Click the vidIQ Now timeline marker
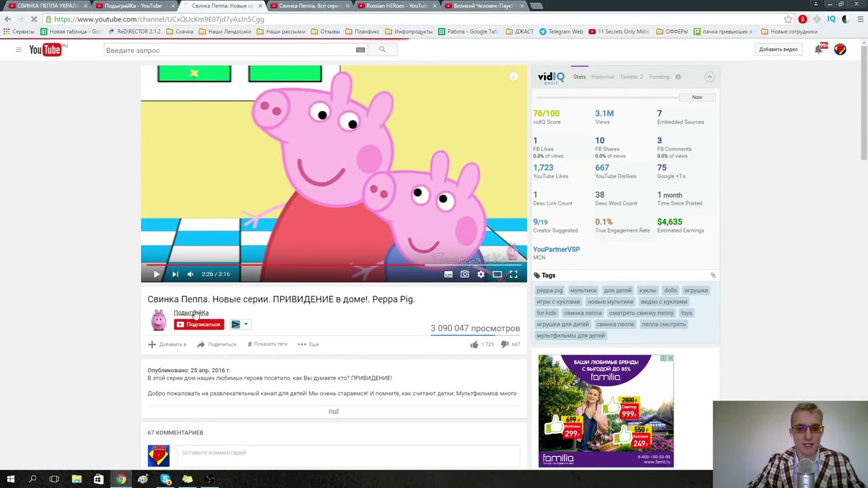 point(697,97)
